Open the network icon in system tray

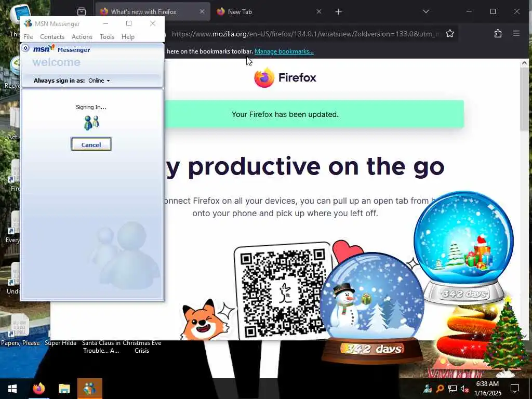pos(453,389)
